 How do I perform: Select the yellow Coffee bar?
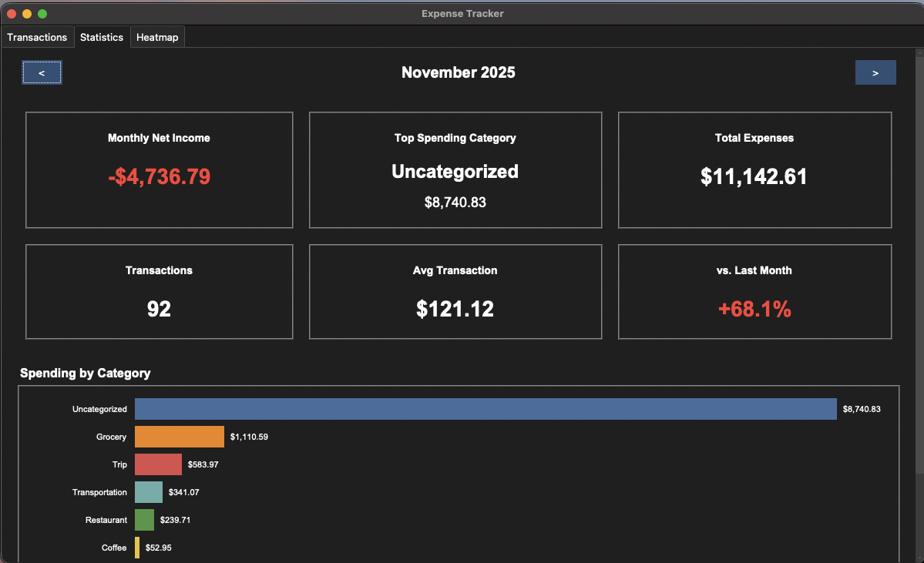pos(139,548)
